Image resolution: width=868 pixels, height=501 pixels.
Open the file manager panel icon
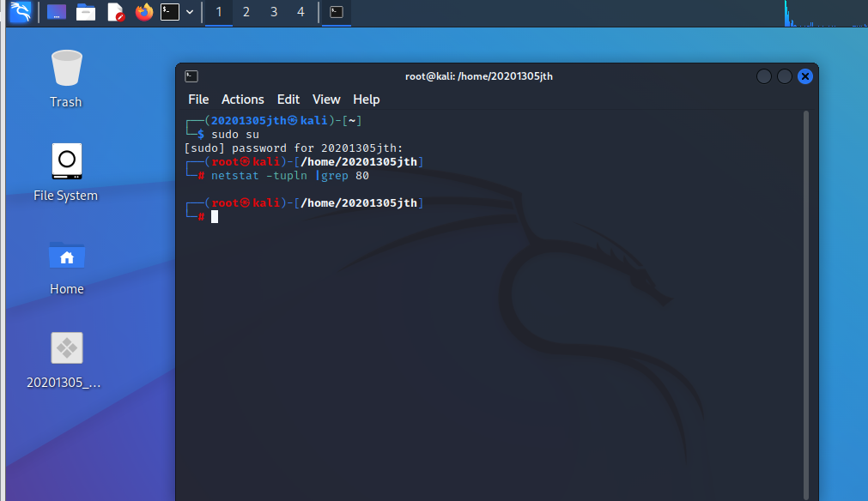pyautogui.click(x=86, y=12)
